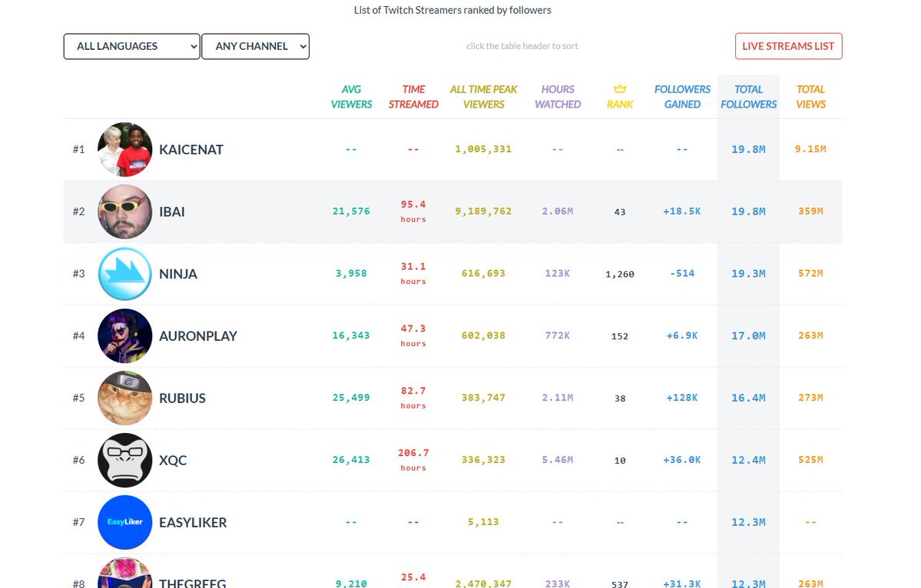Open the LIVE STREAMS LIST button
Viewport: 921px width, 588px height.
click(788, 46)
